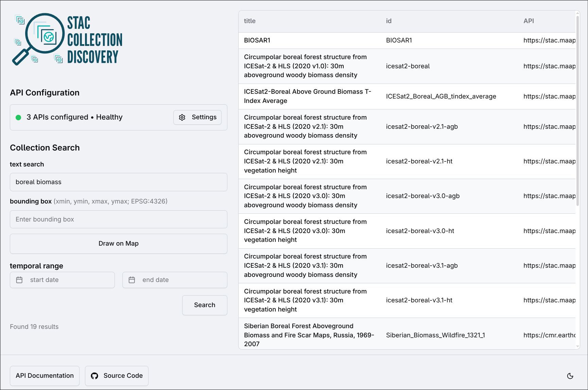Click the Enter bounding box input
This screenshot has height=390, width=588.
(119, 219)
